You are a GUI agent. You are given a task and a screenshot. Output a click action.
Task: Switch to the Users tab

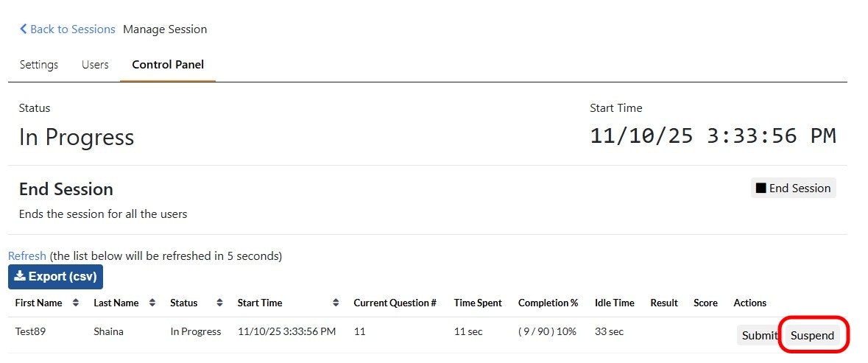(95, 65)
